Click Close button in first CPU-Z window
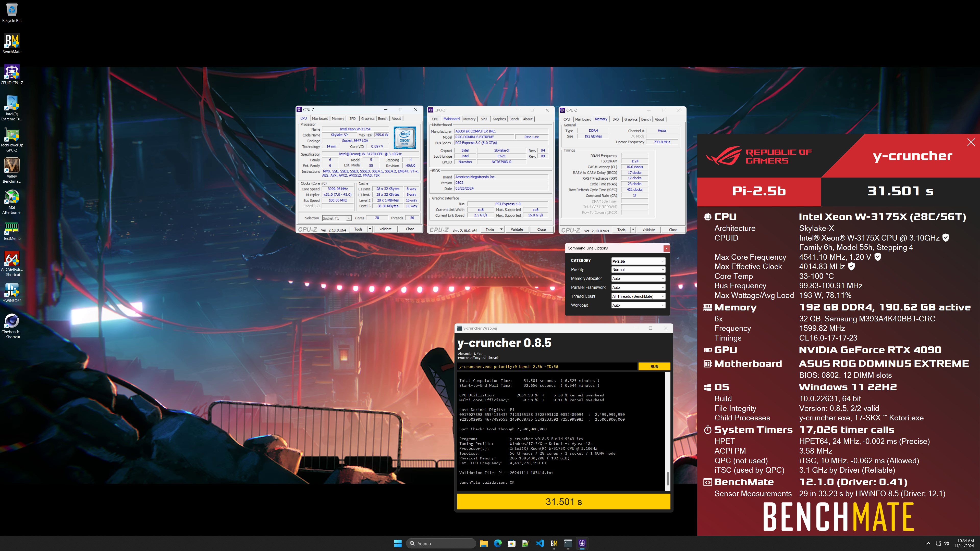 410,229
